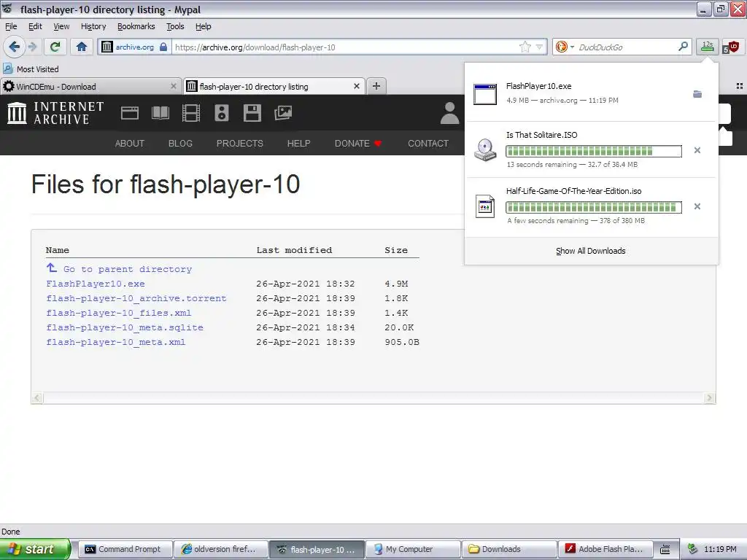747x560 pixels.
Task: Open the Windows Start menu
Action: tap(35, 549)
